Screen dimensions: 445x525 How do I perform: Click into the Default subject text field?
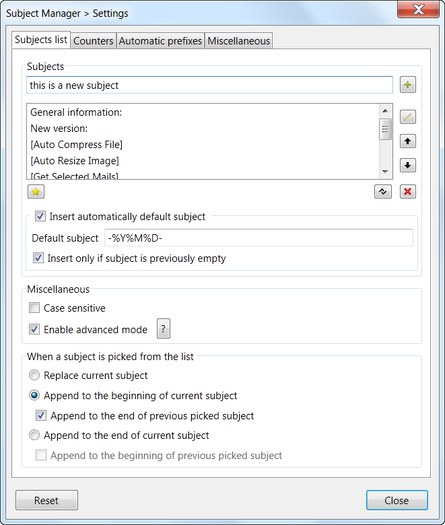click(x=258, y=238)
